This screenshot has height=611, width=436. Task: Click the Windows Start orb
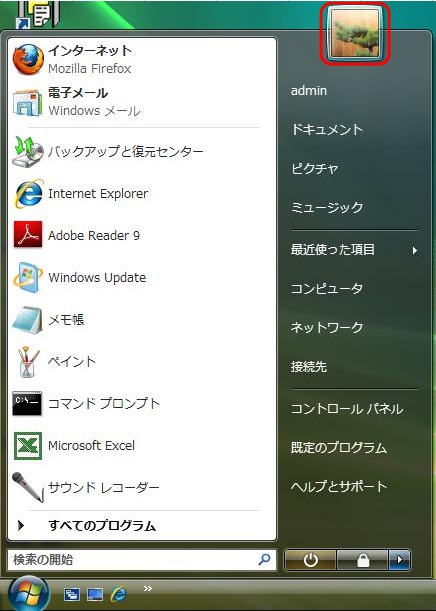click(28, 593)
